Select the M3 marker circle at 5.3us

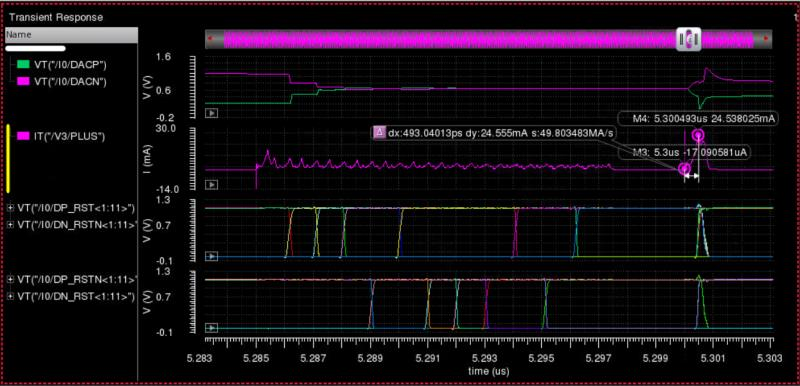click(685, 169)
